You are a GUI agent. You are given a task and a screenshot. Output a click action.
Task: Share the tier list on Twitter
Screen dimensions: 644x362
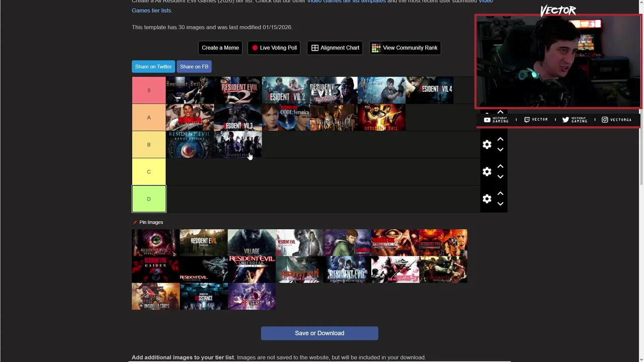click(x=153, y=66)
